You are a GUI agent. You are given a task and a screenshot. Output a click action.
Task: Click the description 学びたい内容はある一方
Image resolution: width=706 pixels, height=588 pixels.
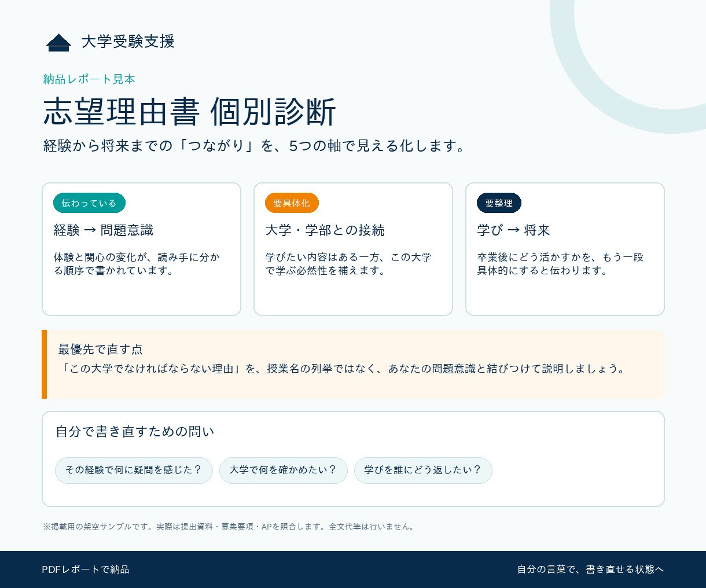(348, 264)
